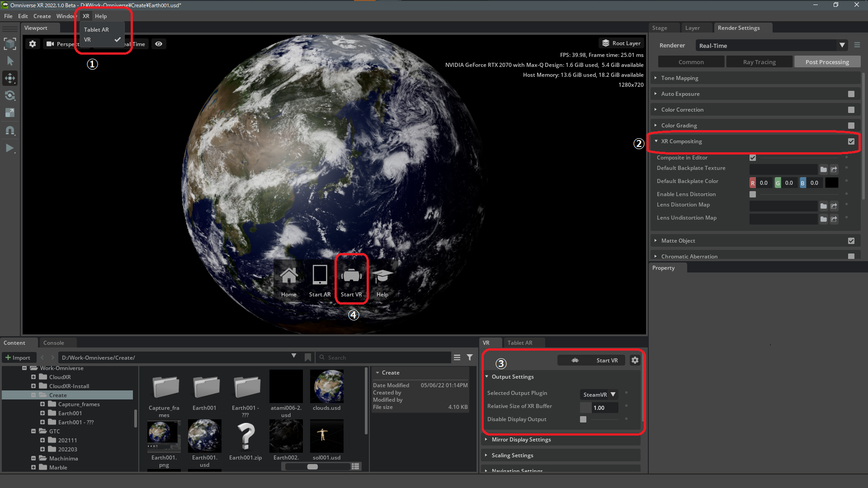The height and width of the screenshot is (488, 868).
Task: Uncheck the XR Compositing checkbox
Action: click(851, 141)
